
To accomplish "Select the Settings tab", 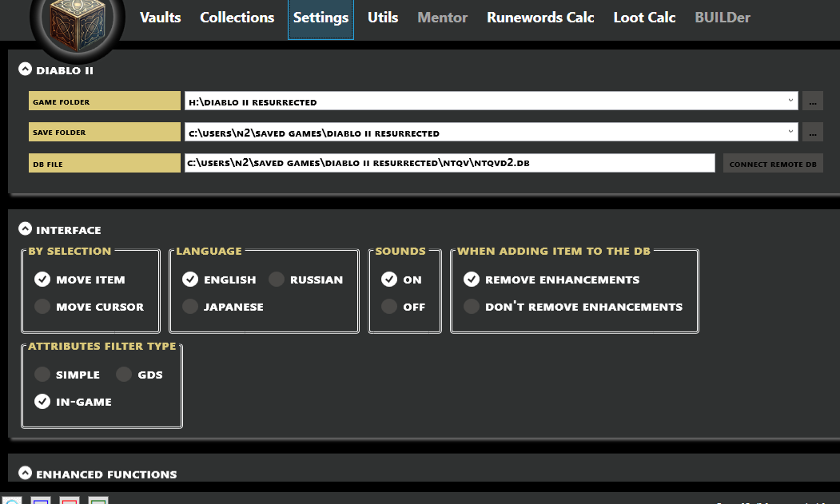I will click(x=320, y=19).
